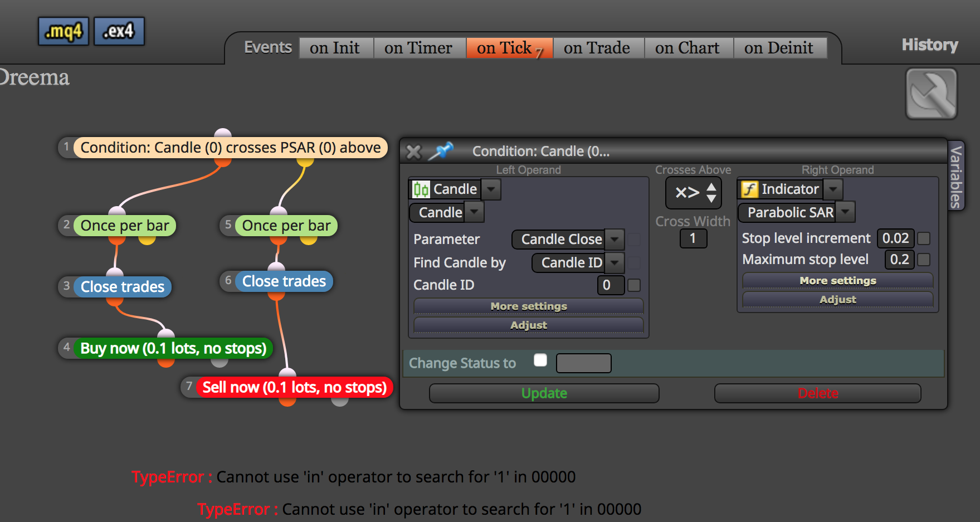This screenshot has width=980, height=522.
Task: Select Once per bar block number 5
Action: tap(286, 226)
